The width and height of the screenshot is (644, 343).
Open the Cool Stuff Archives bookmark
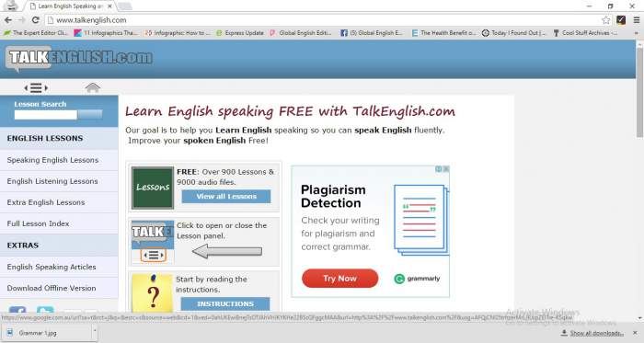(x=585, y=33)
